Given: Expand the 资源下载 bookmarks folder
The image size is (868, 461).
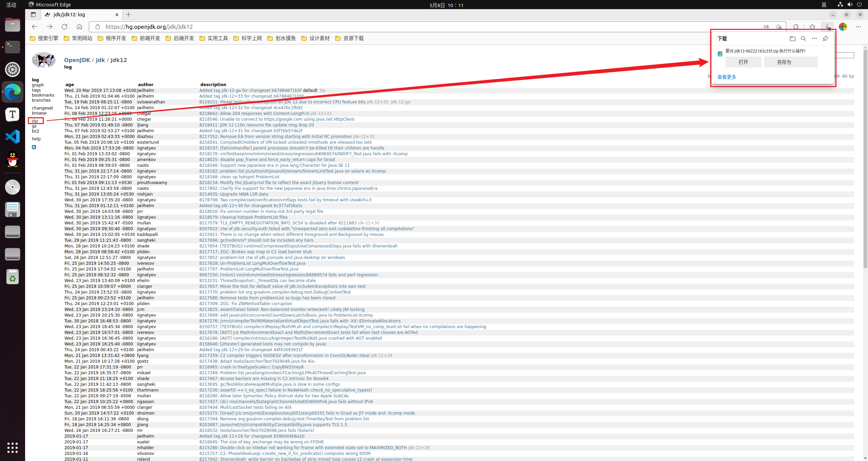Looking at the screenshot, I should point(350,38).
